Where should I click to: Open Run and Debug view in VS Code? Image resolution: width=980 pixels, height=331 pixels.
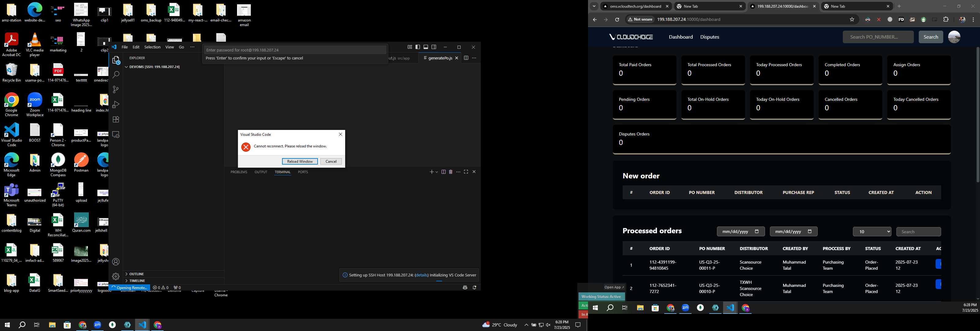[x=116, y=105]
